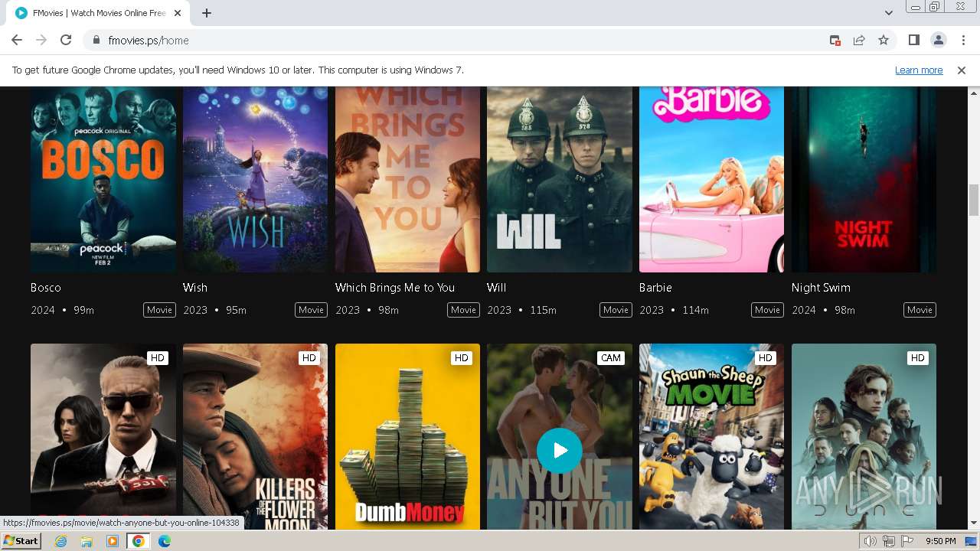Share this page icon
Image resolution: width=980 pixels, height=551 pixels.
click(859, 41)
